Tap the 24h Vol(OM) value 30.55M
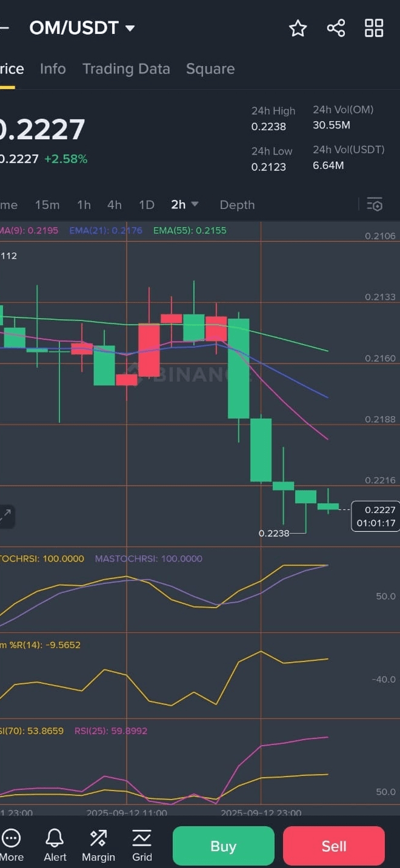Screen dimensions: 400x868 (x=332, y=125)
